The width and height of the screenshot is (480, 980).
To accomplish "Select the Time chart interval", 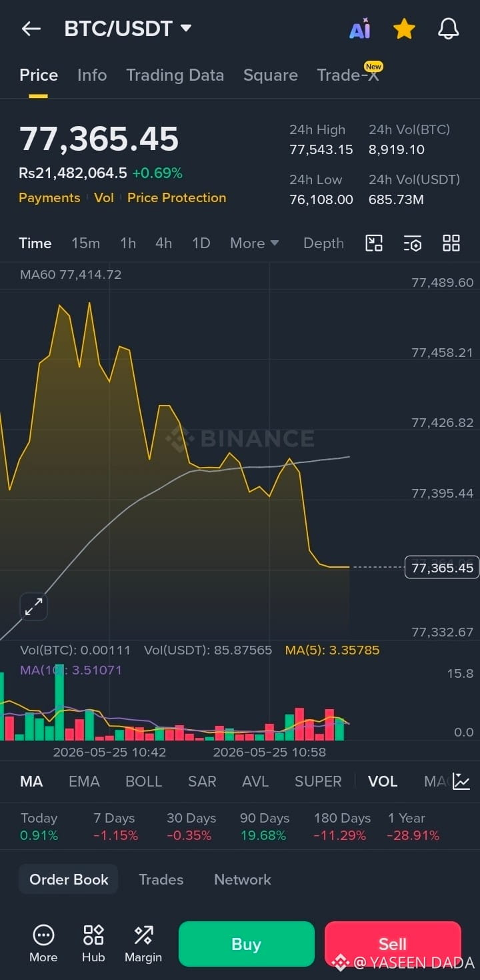I will (x=35, y=243).
